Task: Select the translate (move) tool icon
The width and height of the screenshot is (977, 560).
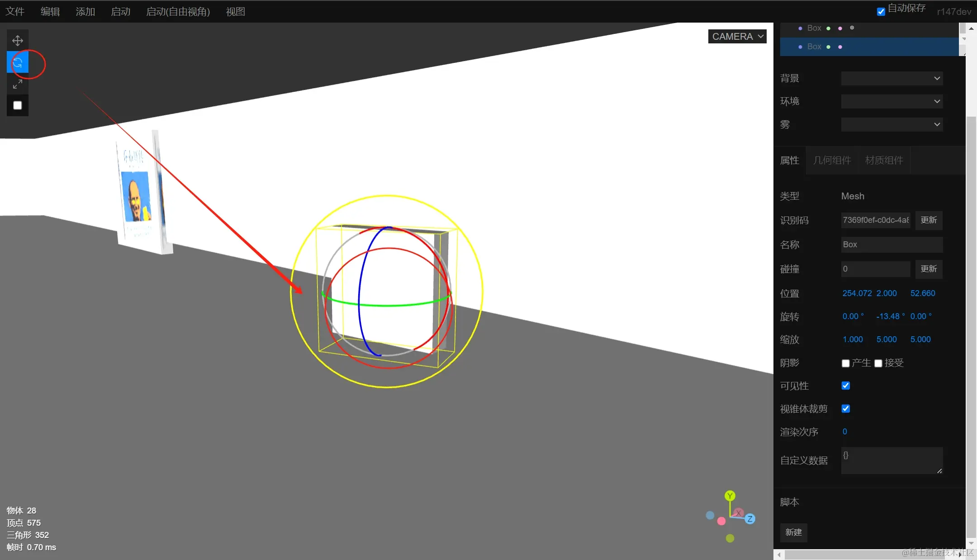Action: [x=18, y=41]
